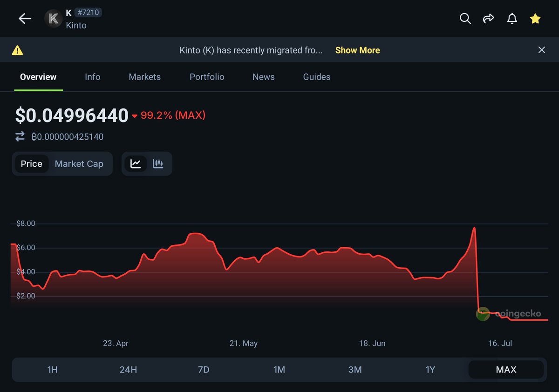Screen dimensions: 559x392
Task: Open the Overview tab
Action: pos(38,77)
